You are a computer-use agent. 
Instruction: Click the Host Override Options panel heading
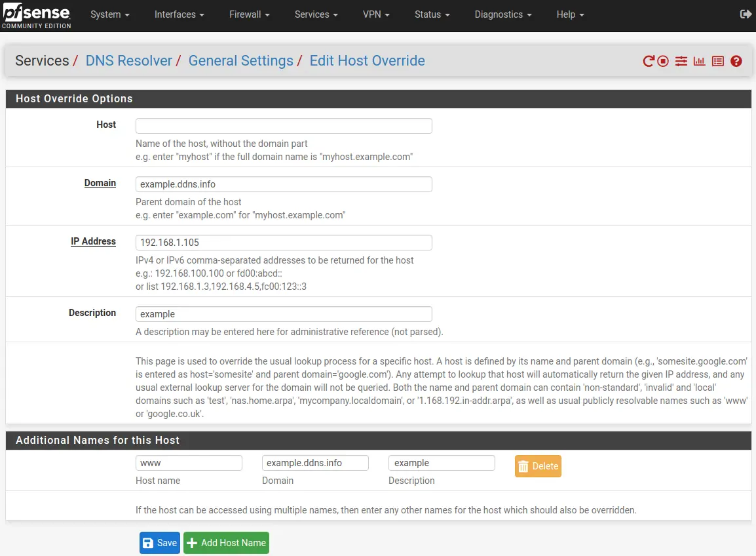[x=74, y=98]
